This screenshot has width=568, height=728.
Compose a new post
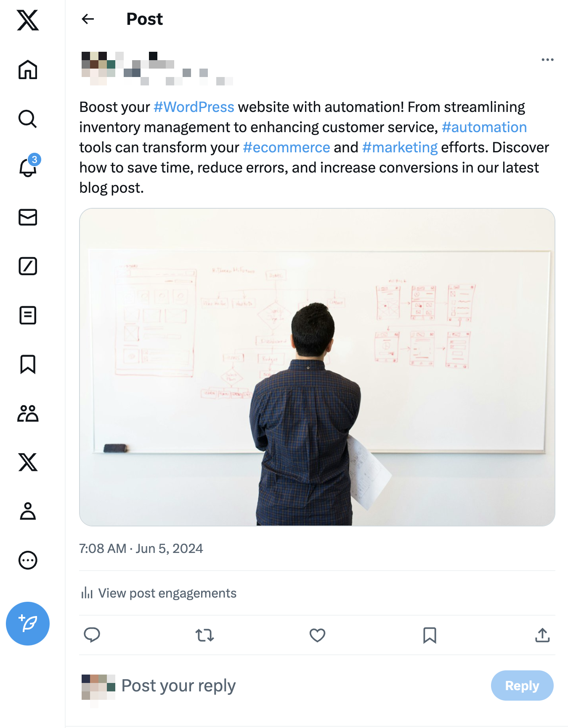pyautogui.click(x=28, y=623)
